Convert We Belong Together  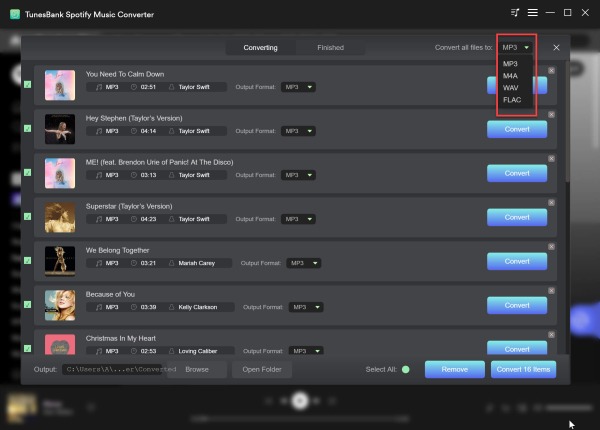point(517,261)
